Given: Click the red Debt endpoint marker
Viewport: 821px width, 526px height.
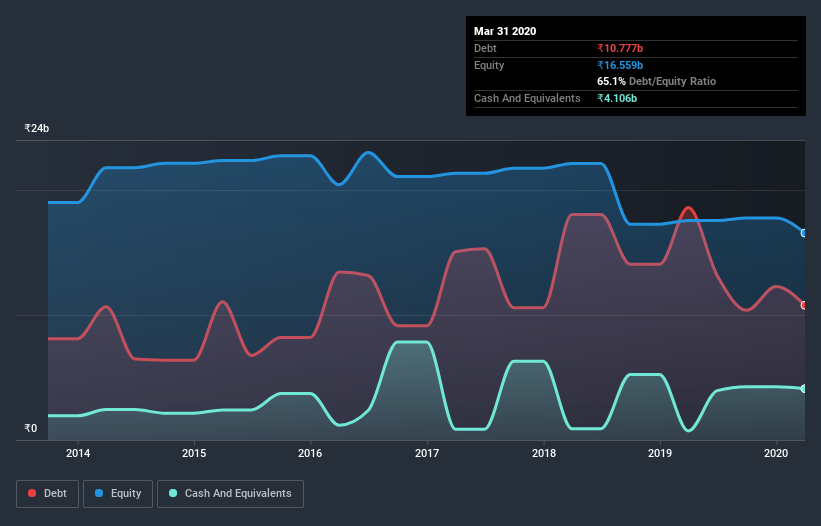Looking at the screenshot, I should (x=804, y=305).
